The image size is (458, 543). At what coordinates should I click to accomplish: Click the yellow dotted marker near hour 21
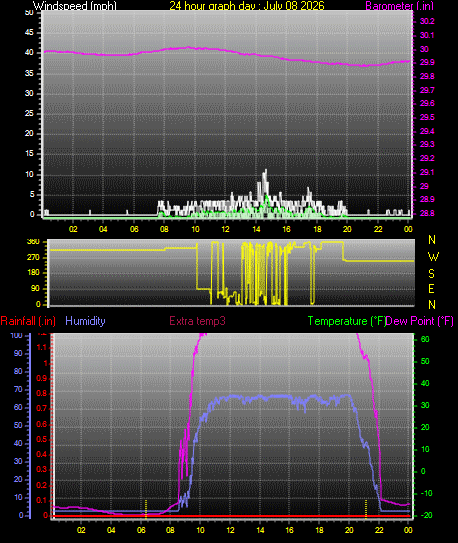(x=366, y=509)
